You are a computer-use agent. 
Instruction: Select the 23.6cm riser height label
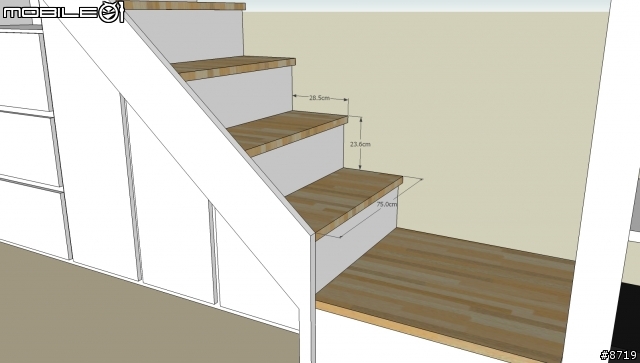[x=360, y=144]
